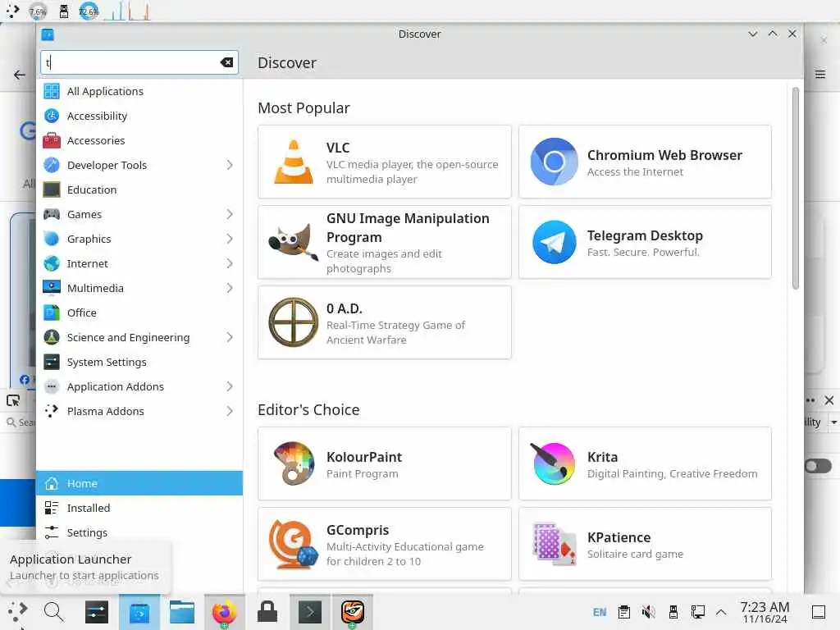
Task: Click network tray icon
Action: tap(697, 612)
